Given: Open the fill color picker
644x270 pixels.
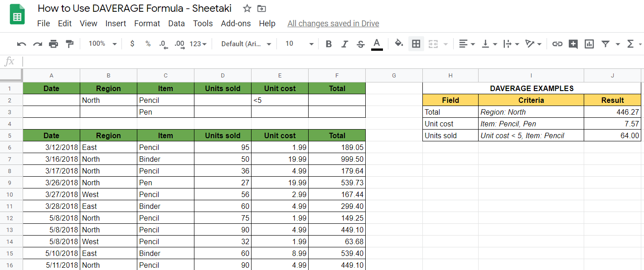Looking at the screenshot, I should tap(399, 44).
